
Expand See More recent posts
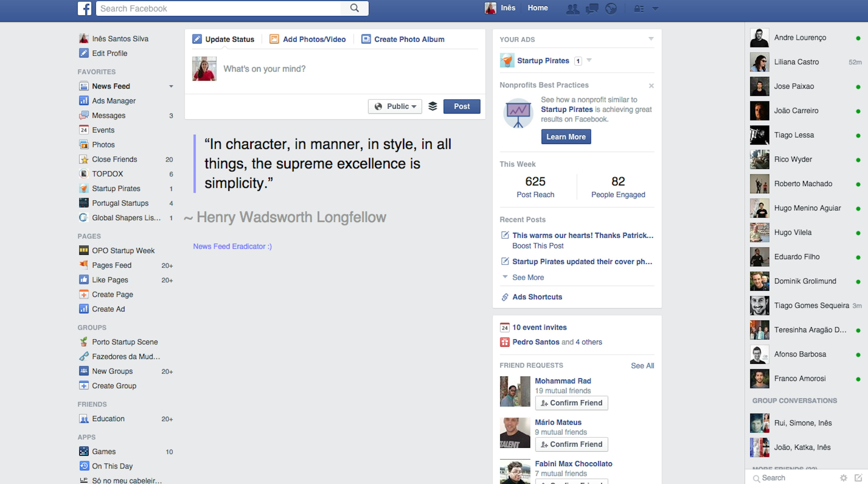tap(528, 277)
